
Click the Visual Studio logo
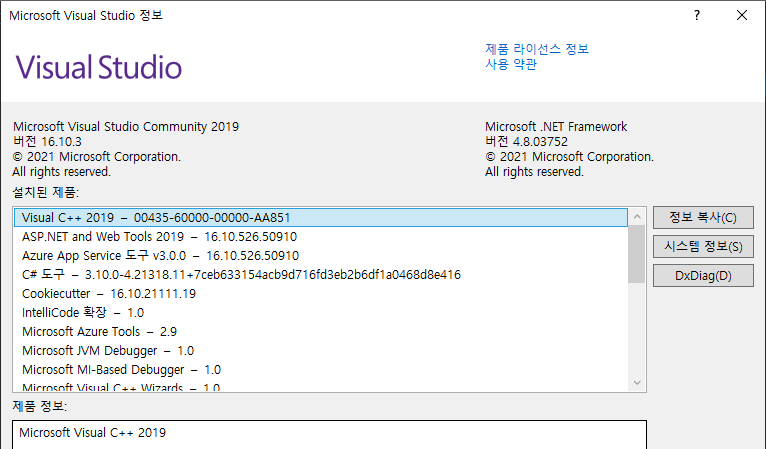coord(99,67)
